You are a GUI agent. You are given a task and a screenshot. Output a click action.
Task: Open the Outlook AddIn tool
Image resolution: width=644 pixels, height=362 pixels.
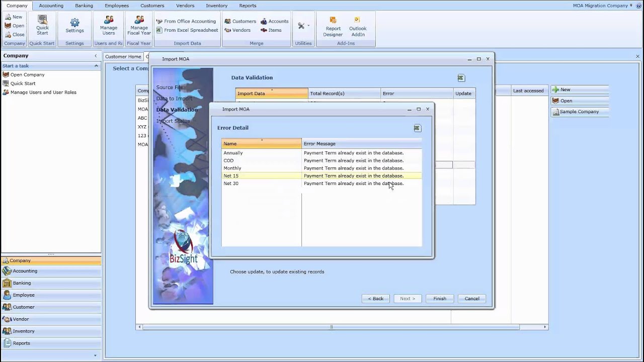coord(358,26)
